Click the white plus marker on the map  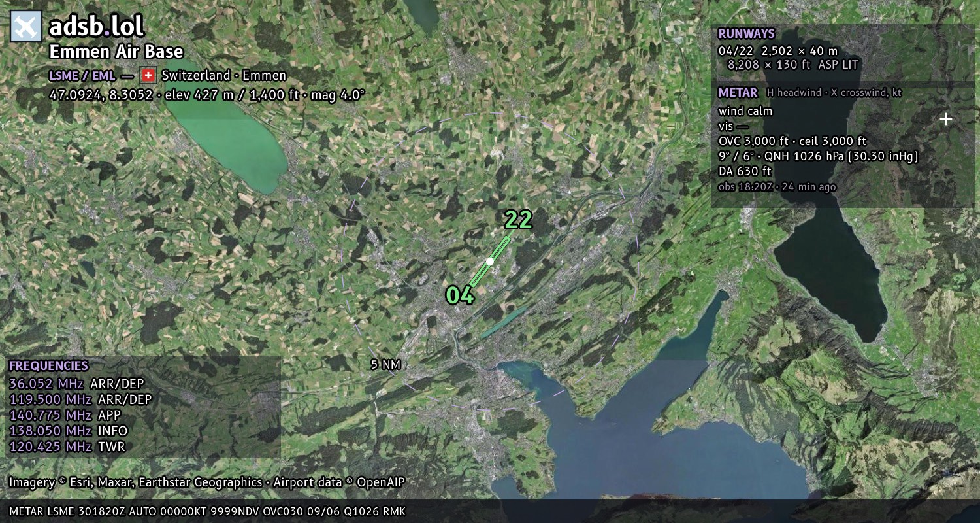pos(945,120)
